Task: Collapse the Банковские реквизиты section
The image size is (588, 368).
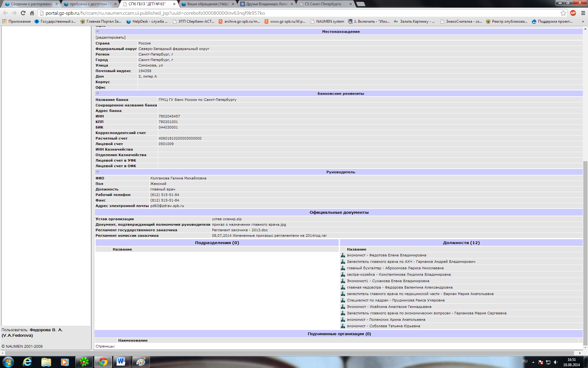Action: pos(97,93)
